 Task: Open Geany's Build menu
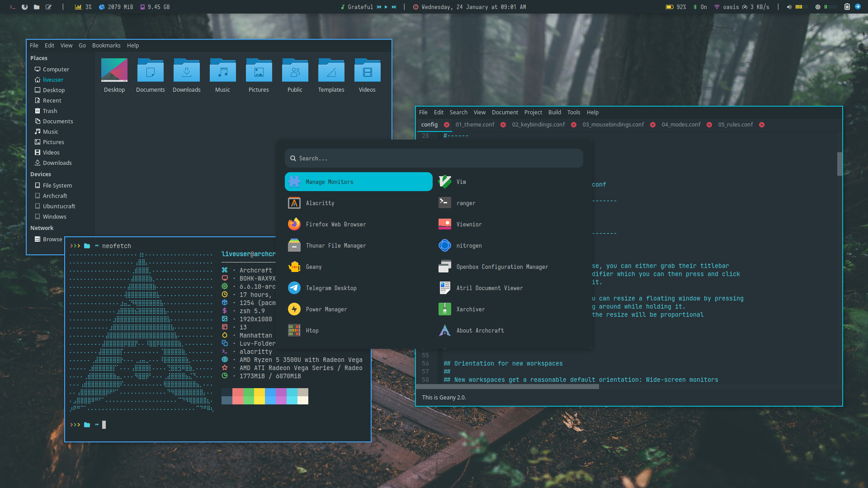point(554,113)
